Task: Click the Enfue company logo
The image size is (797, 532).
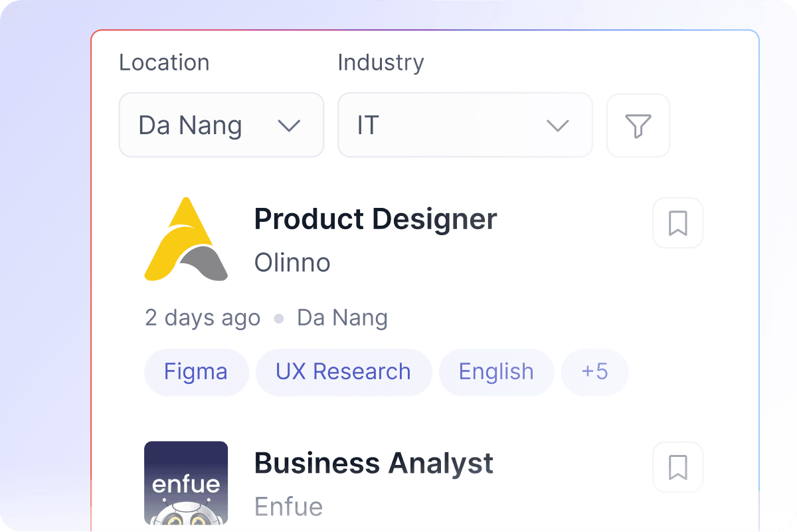Action: click(186, 483)
